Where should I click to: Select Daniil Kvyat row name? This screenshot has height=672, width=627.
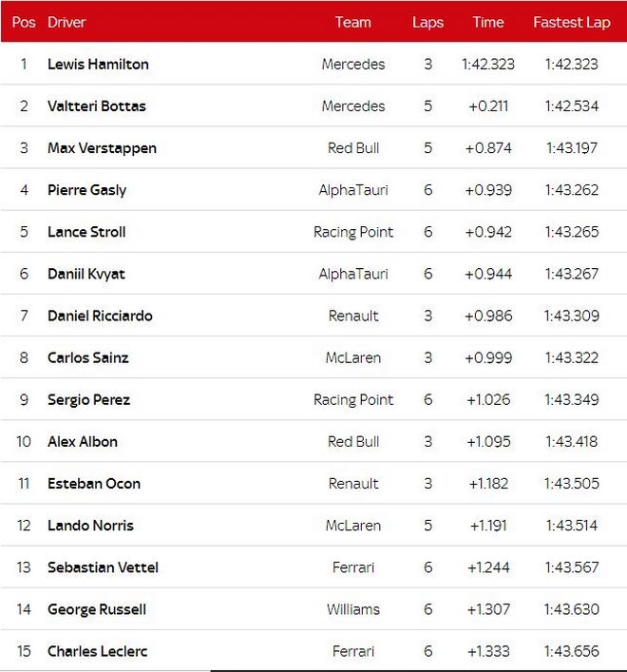click(x=86, y=274)
